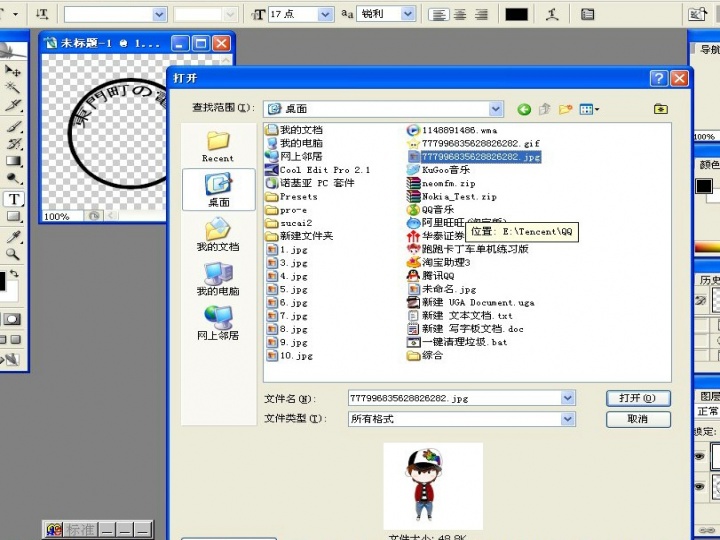The image size is (720, 540).
Task: Toggle top layer visibility eye
Action: (x=699, y=456)
